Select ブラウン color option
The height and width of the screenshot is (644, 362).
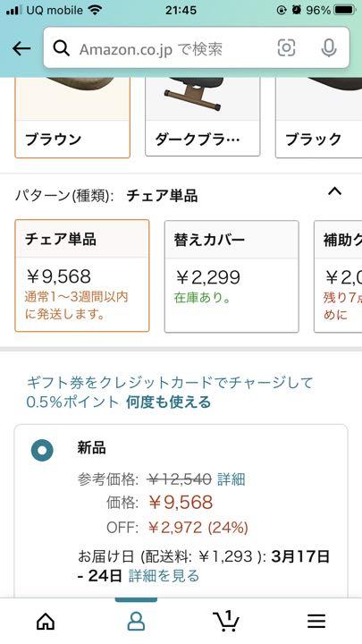[72, 117]
